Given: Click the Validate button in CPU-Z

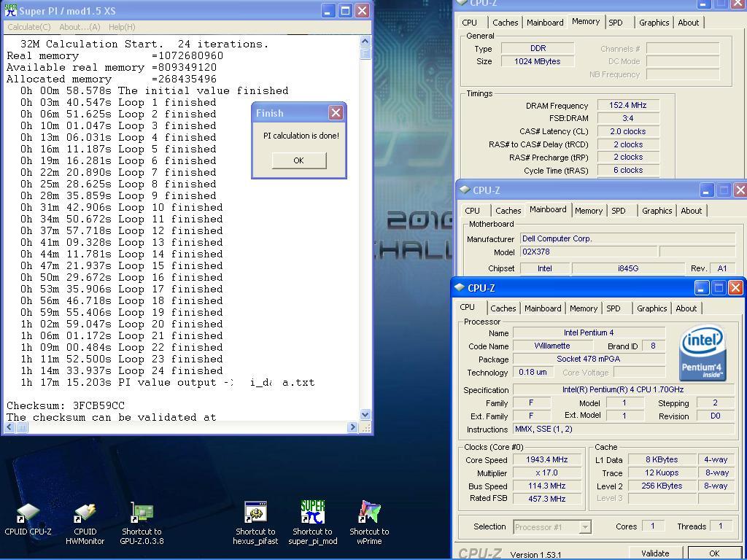Looking at the screenshot, I should click(654, 553).
